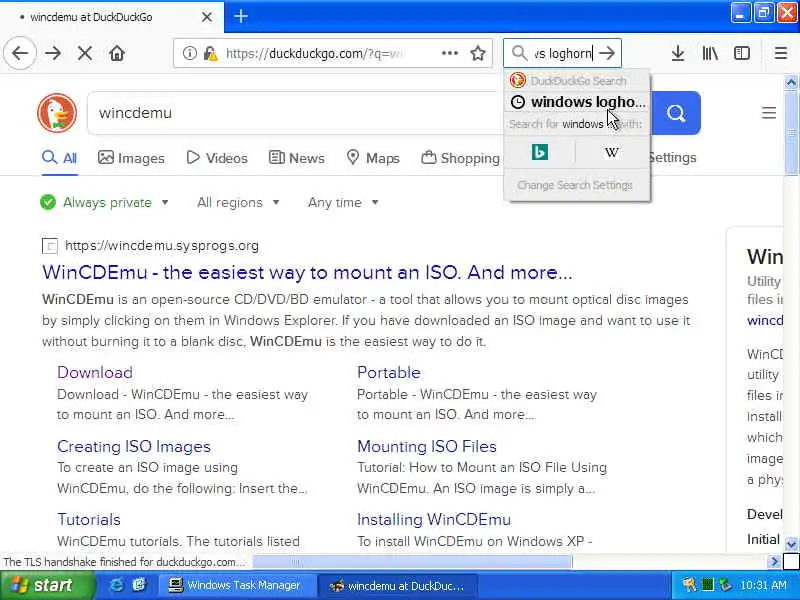The image size is (800, 600).
Task: Go forward with the toolbar arrow
Action: [53, 53]
